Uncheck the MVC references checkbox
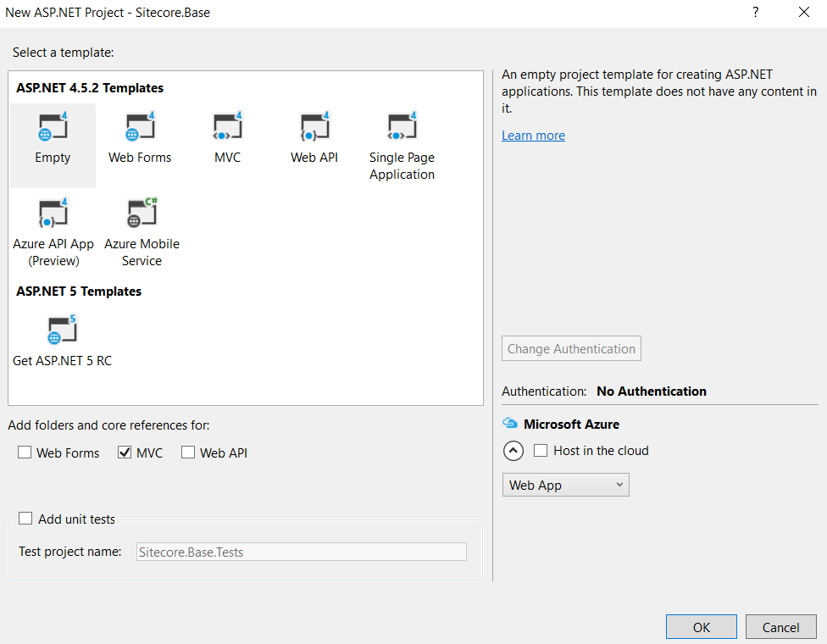Screen dimensions: 827x644 click(125, 452)
